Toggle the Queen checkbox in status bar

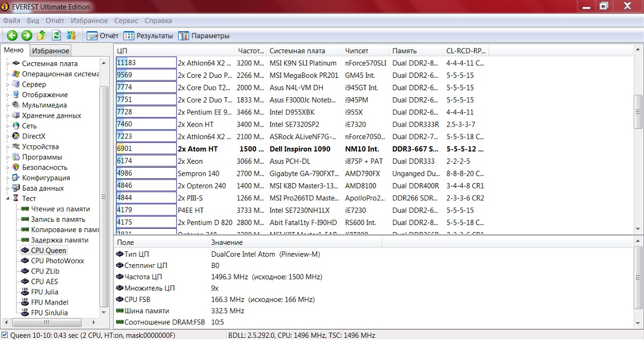[x=5, y=335]
